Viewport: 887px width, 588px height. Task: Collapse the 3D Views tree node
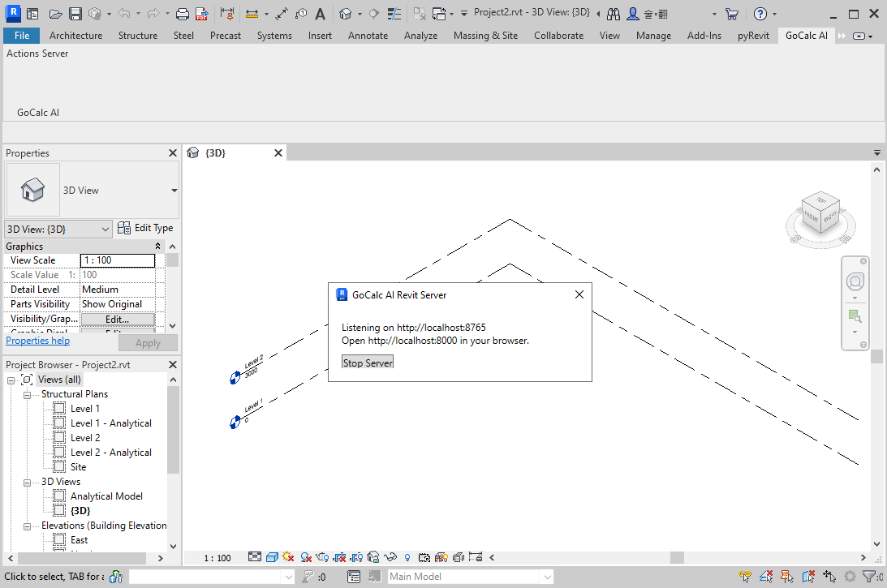point(27,483)
